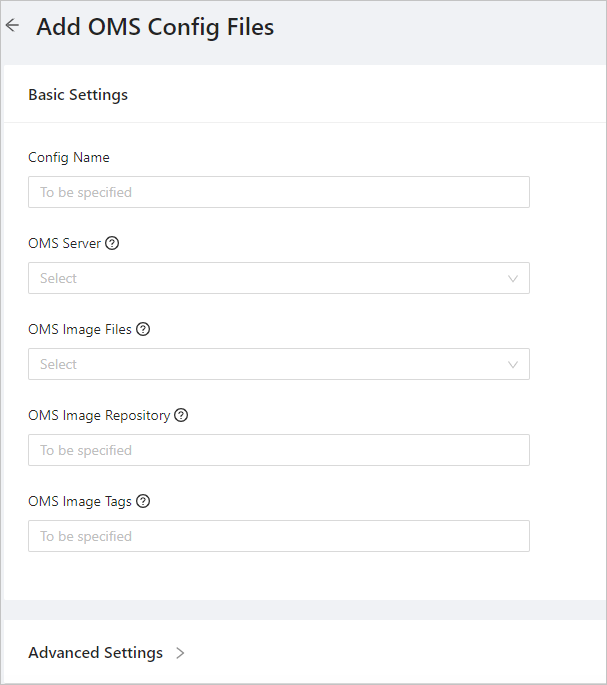This screenshot has width=607, height=685.
Task: Click the Config Name label
Action: coord(69,157)
